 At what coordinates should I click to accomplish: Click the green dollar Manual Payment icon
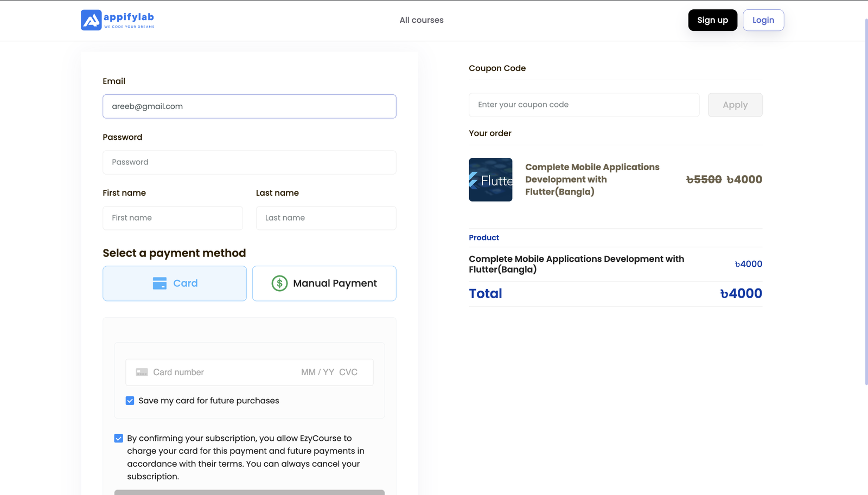[x=279, y=284]
